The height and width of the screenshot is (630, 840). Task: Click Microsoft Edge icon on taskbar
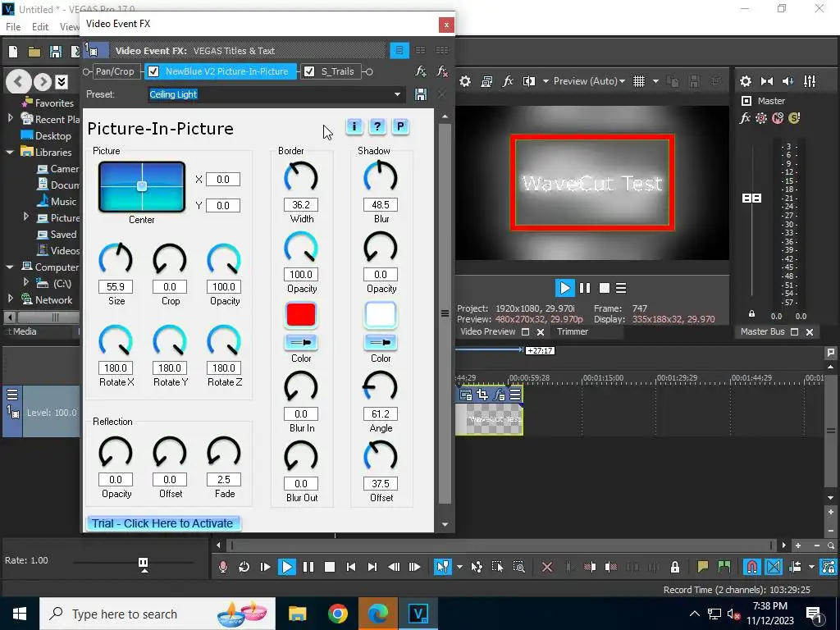pos(377,614)
